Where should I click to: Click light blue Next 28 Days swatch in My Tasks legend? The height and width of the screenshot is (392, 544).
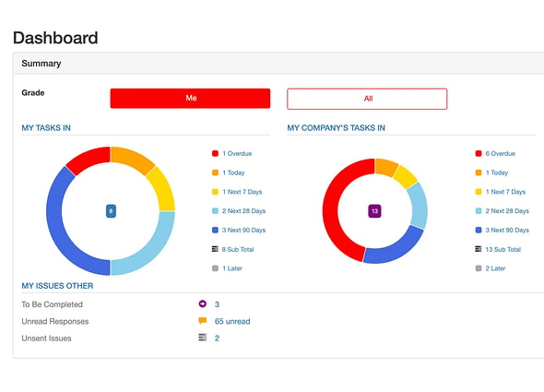(x=215, y=210)
